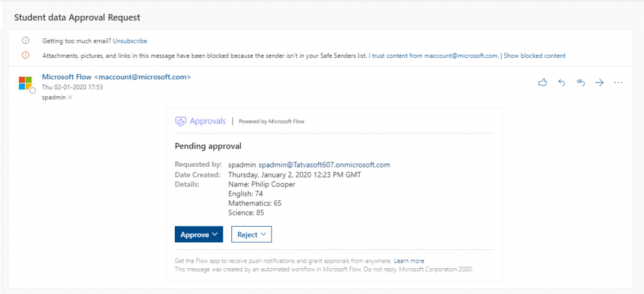Click the Approvals logo icon
Screen dimensions: 644x294
(180, 121)
